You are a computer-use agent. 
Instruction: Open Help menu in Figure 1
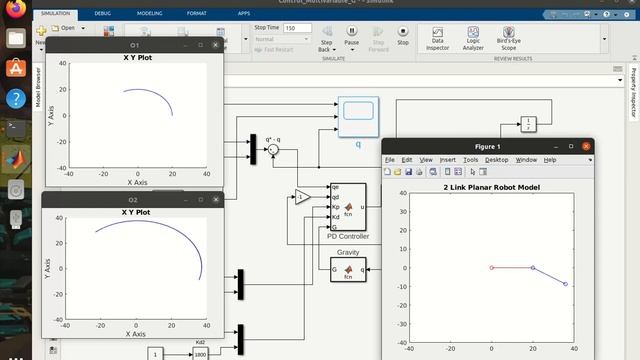pyautogui.click(x=550, y=160)
